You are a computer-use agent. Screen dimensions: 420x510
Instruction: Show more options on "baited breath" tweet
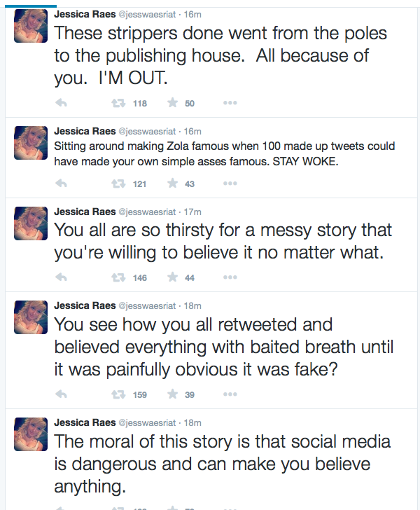point(230,394)
